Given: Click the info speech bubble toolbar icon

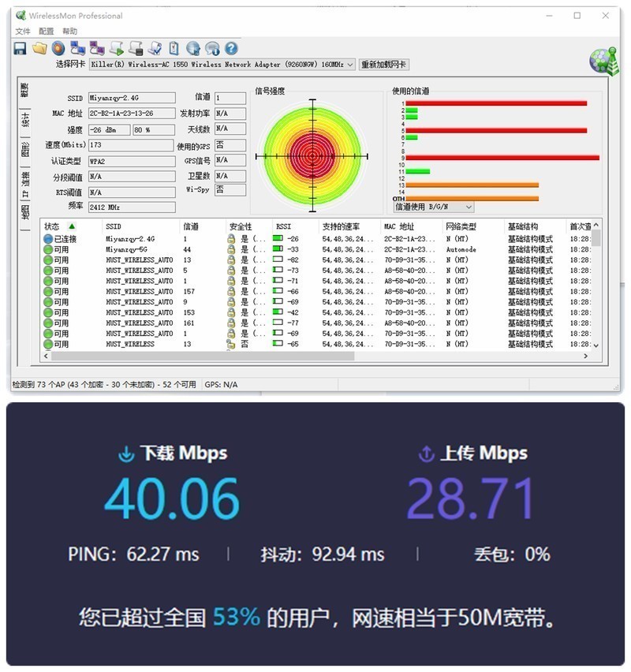Looking at the screenshot, I should 211,47.
